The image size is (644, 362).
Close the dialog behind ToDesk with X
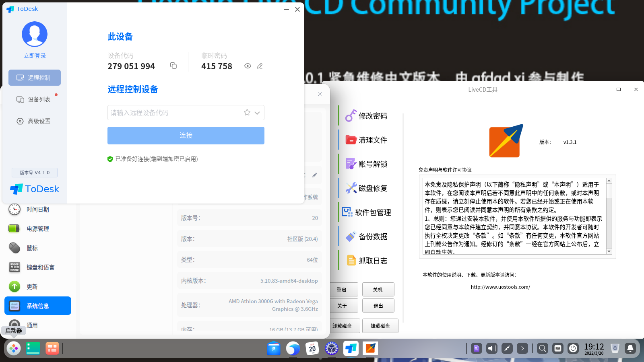coord(320,94)
